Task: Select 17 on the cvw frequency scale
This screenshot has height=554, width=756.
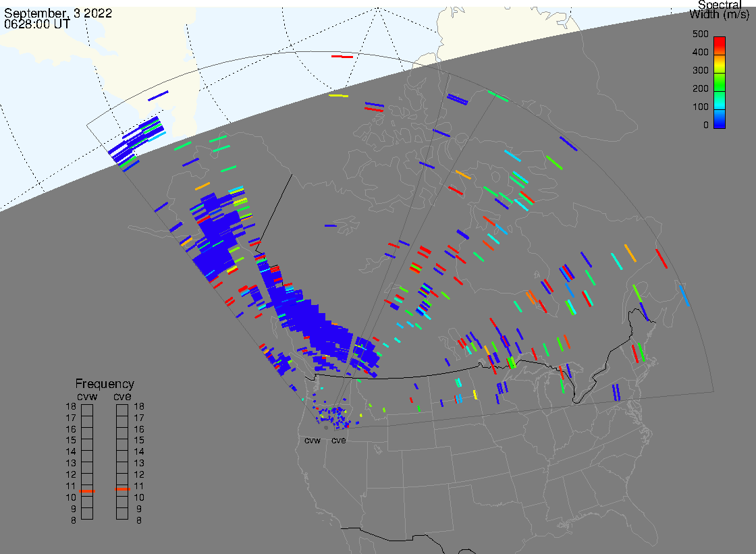Action: (x=71, y=418)
